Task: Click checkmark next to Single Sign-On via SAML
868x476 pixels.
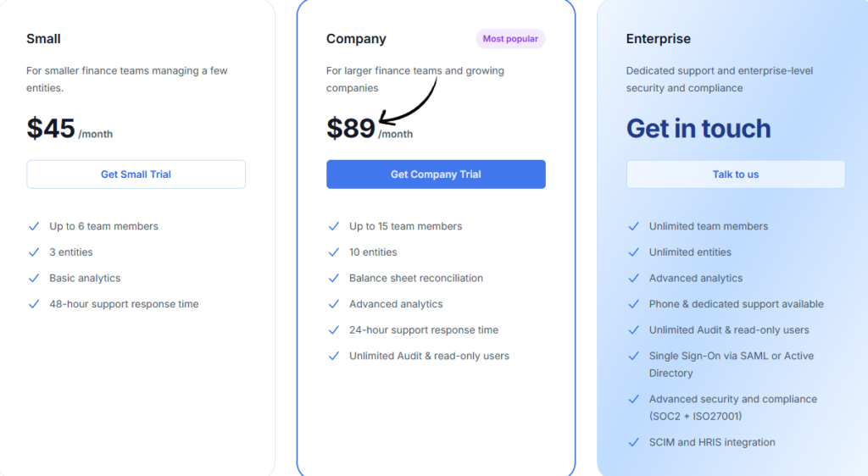Action: click(x=634, y=357)
